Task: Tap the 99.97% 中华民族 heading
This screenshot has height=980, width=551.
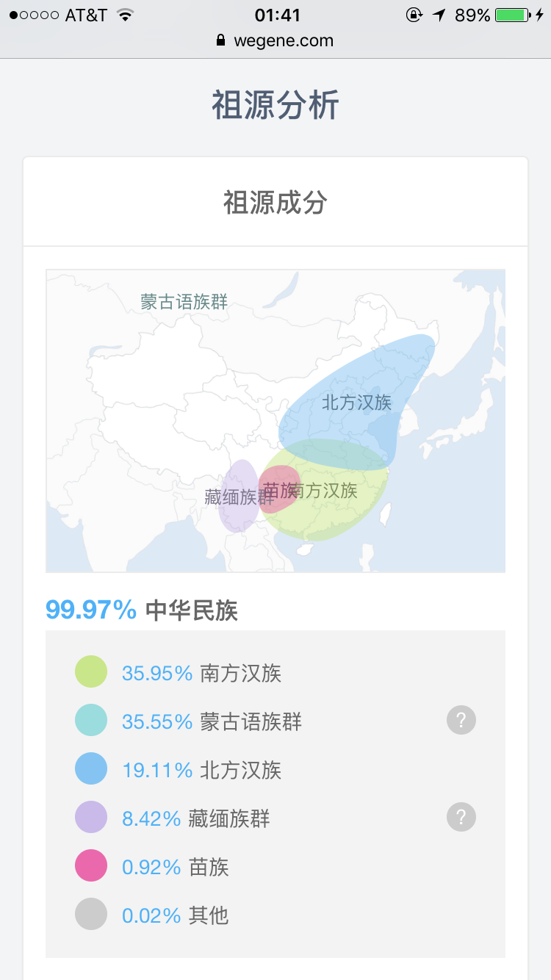Action: 142,610
